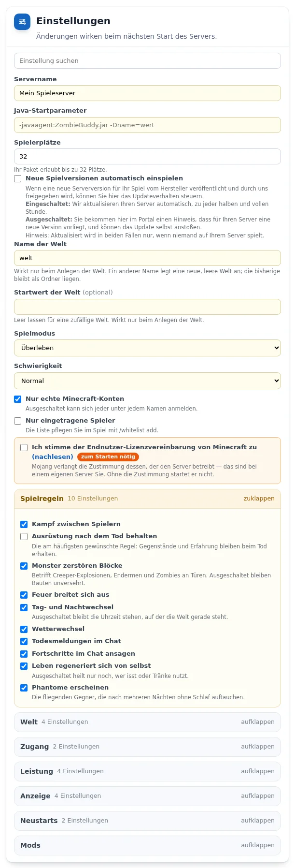295x868 pixels.
Task: Disable Leben regeneriert sich von selbst
Action: point(24,666)
